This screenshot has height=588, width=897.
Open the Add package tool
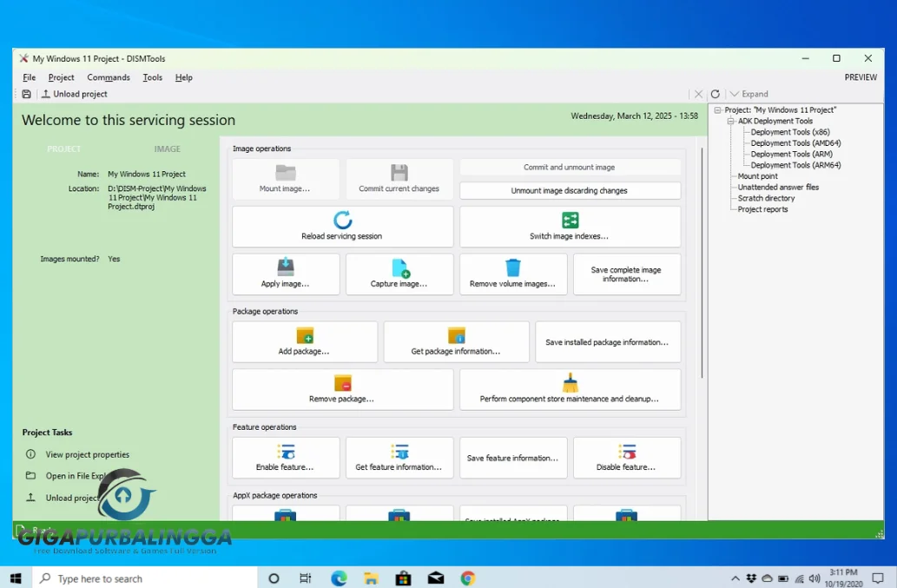click(x=304, y=341)
